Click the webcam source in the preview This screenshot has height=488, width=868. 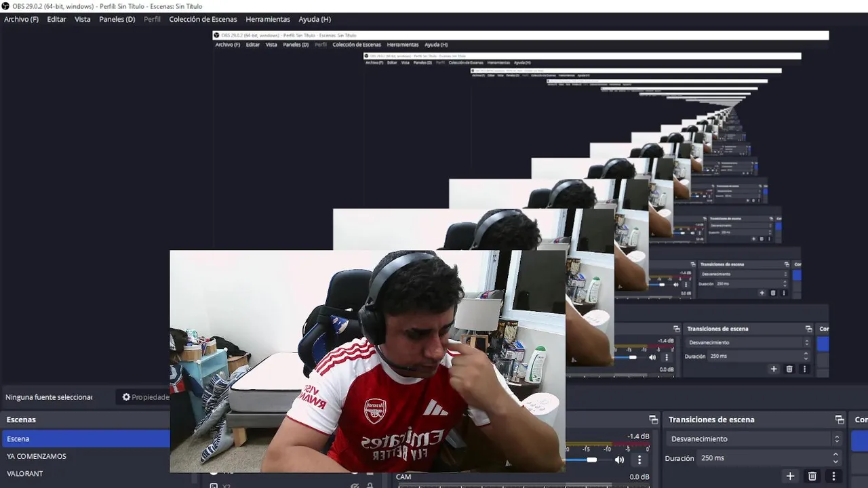click(368, 361)
